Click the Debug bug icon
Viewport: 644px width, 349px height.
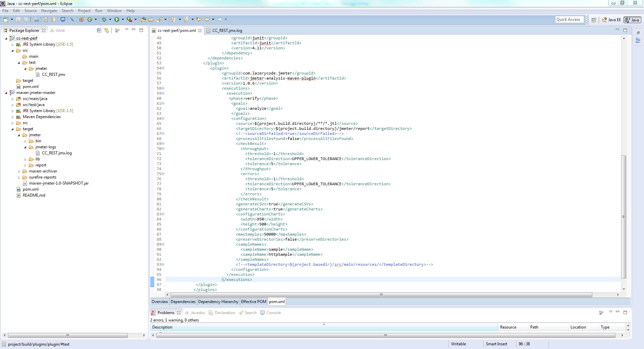104,20
